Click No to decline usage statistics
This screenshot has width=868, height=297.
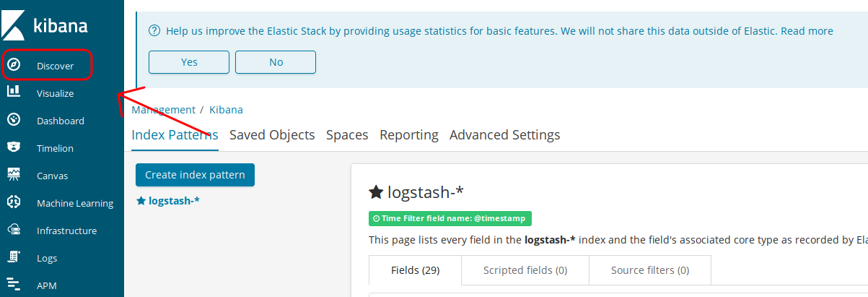tap(276, 62)
